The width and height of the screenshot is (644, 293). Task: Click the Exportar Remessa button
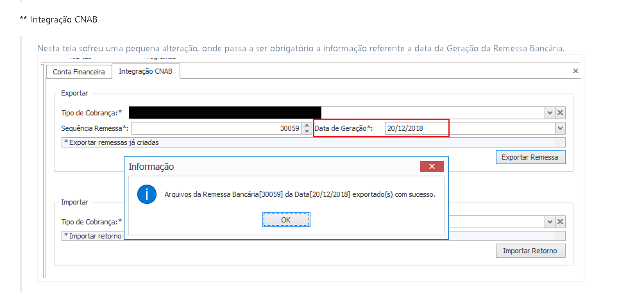530,157
